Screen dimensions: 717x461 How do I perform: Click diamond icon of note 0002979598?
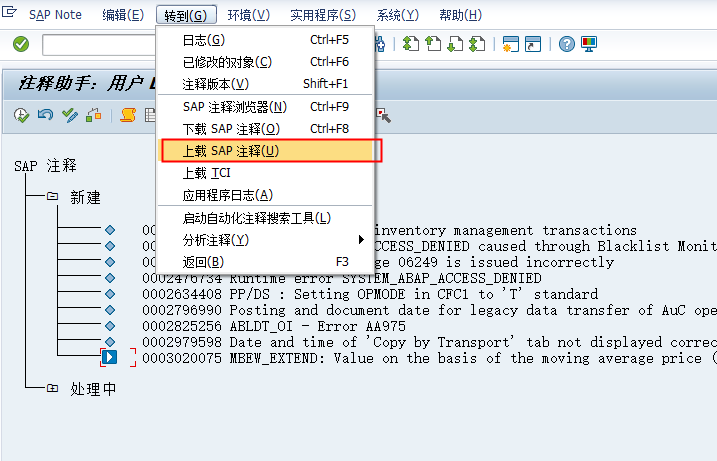coord(110,341)
